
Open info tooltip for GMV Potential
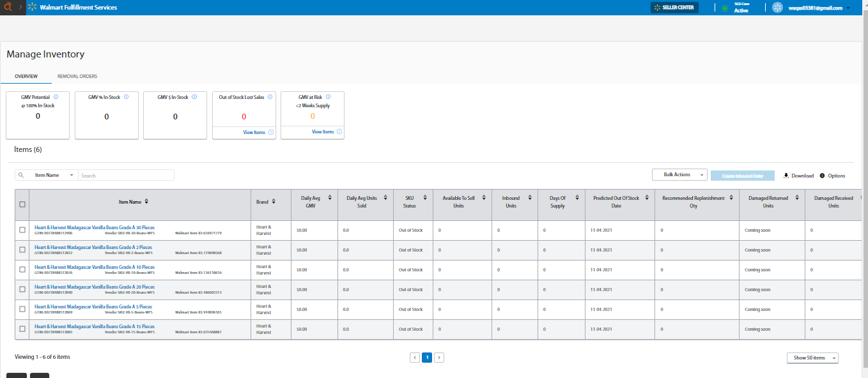[56, 97]
